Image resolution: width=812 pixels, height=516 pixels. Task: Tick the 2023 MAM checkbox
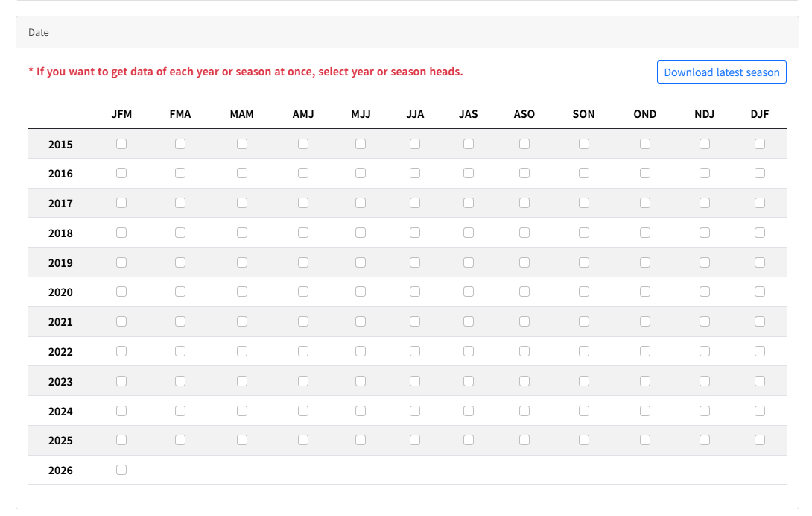pos(242,381)
